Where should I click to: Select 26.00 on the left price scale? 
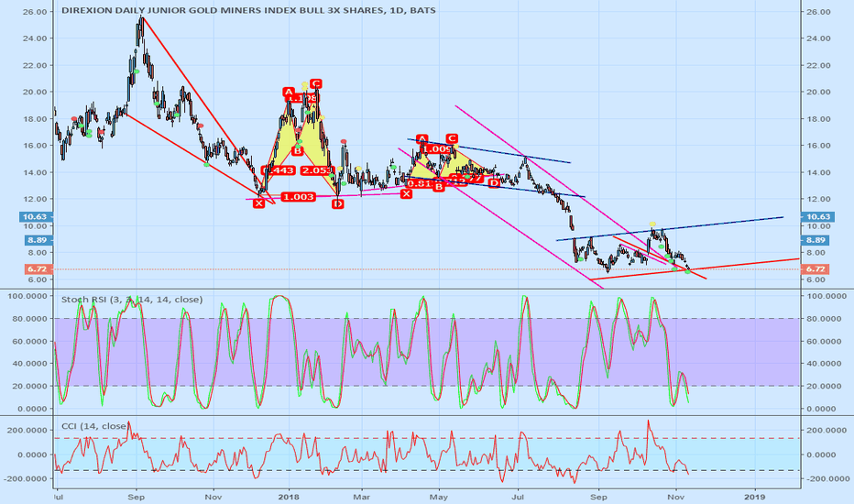[x=34, y=11]
